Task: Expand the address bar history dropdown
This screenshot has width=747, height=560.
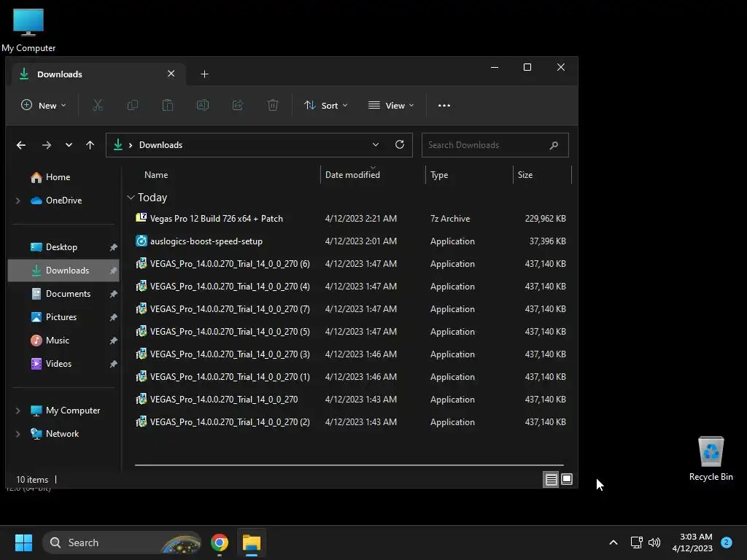Action: [376, 145]
